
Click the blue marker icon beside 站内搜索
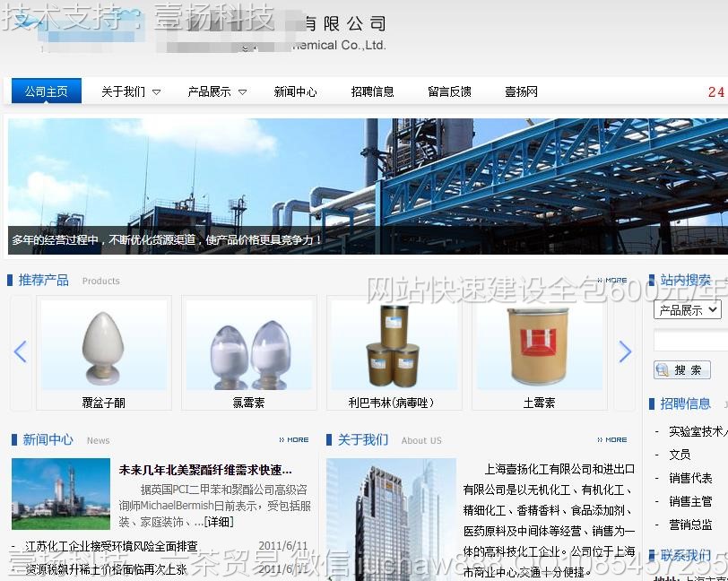(x=651, y=280)
